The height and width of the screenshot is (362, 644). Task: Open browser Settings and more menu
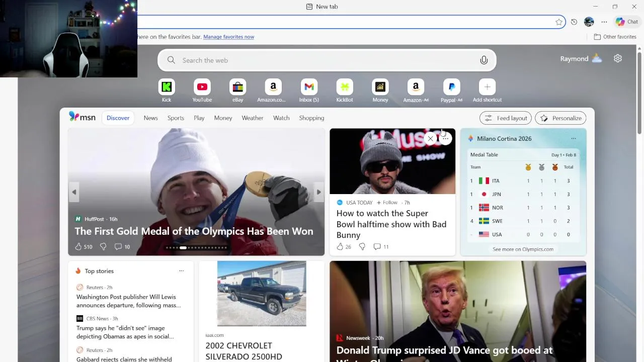pos(604,22)
